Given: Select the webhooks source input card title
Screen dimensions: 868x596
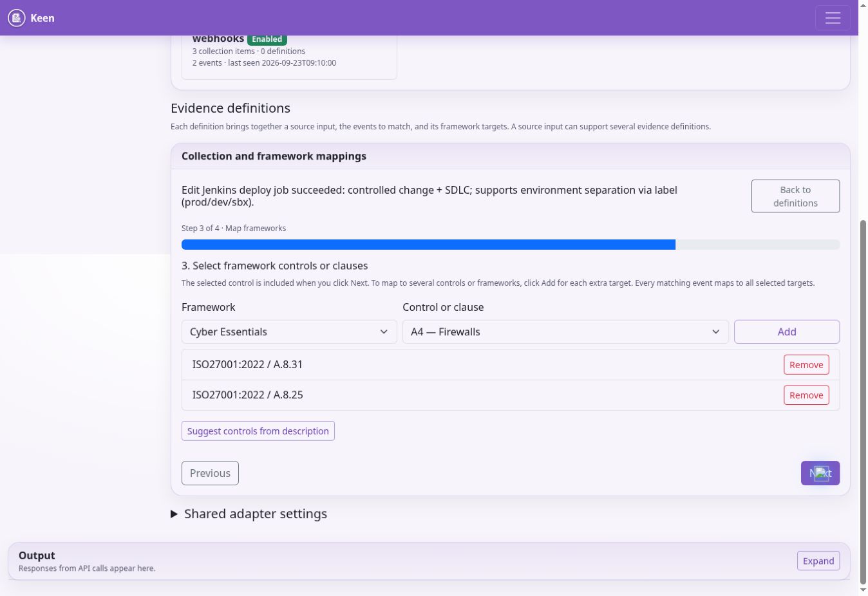Looking at the screenshot, I should pyautogui.click(x=218, y=39).
